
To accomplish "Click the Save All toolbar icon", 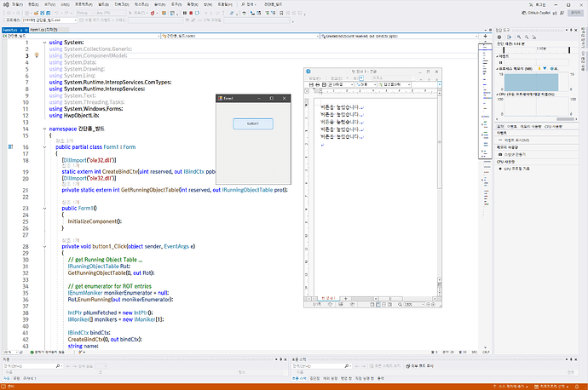I will pos(48,13).
